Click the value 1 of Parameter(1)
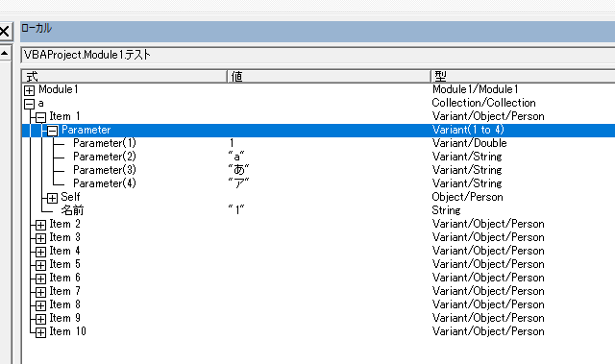 (232, 143)
